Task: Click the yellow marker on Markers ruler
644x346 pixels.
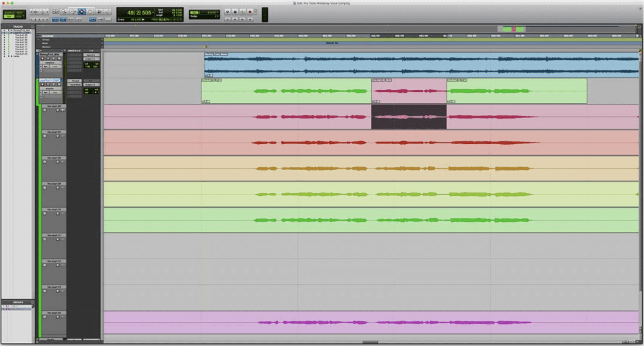Action: (205, 47)
